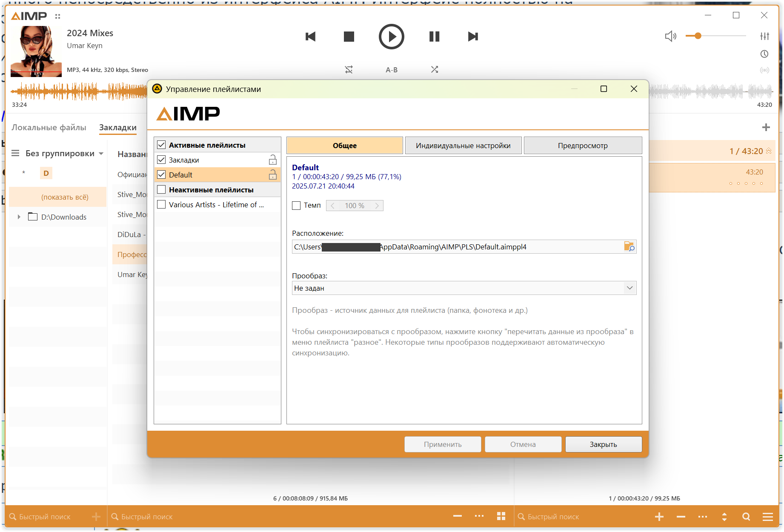The width and height of the screenshot is (784, 532).
Task: Add a new playlist tab with plus
Action: [766, 127]
